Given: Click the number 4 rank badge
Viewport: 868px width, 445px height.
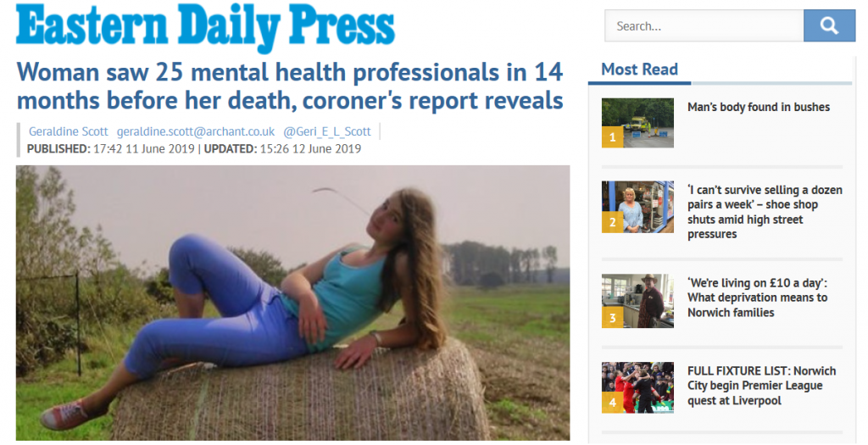Looking at the screenshot, I should pos(612,403).
